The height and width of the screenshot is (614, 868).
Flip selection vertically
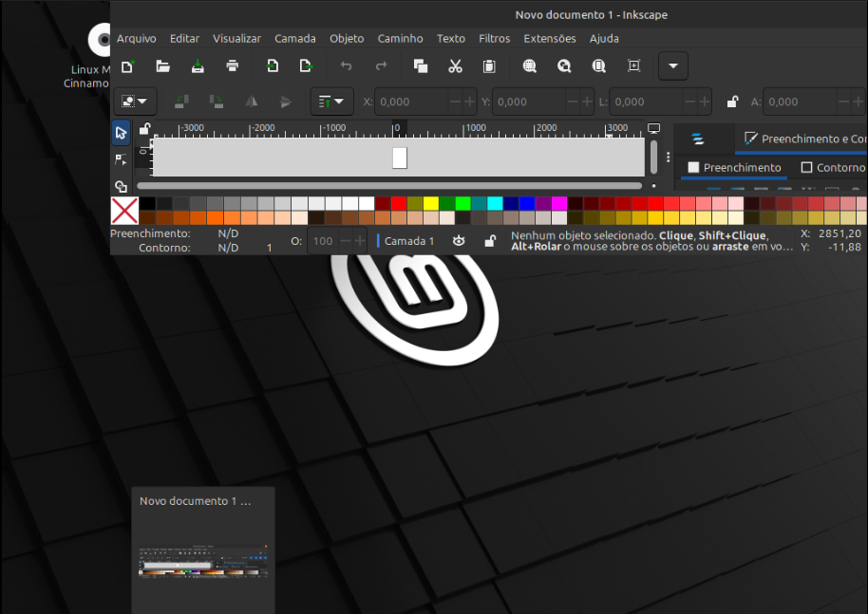(286, 102)
